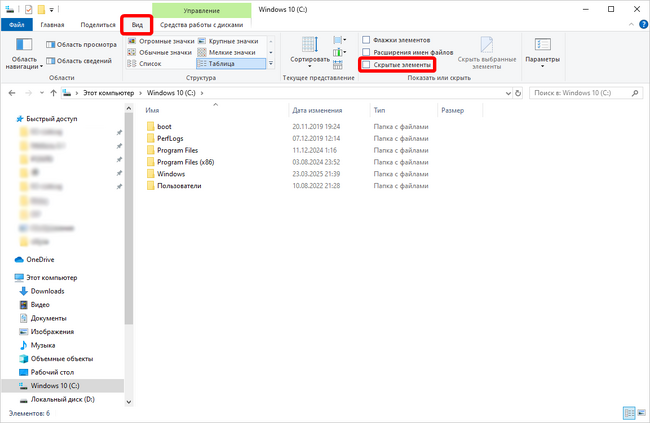Enable the Скрытые элементы checkbox
The image size is (650, 423).
pyautogui.click(x=366, y=65)
